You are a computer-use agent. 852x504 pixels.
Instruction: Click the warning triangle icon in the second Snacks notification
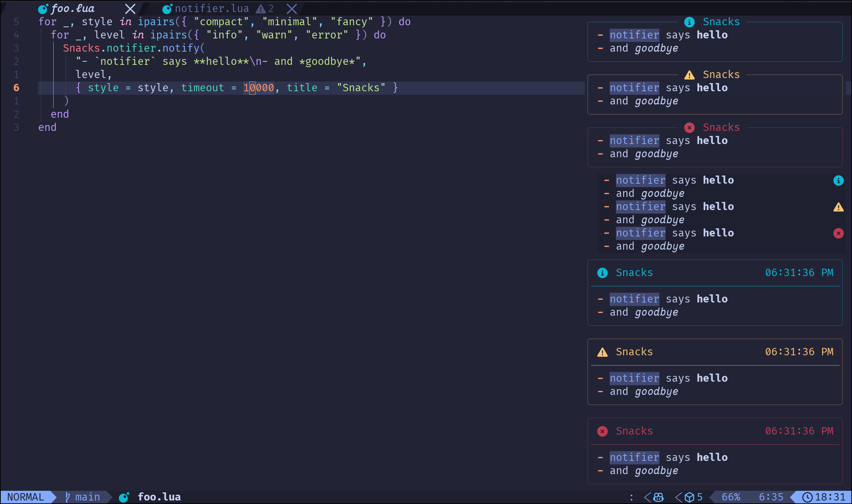pyautogui.click(x=689, y=75)
